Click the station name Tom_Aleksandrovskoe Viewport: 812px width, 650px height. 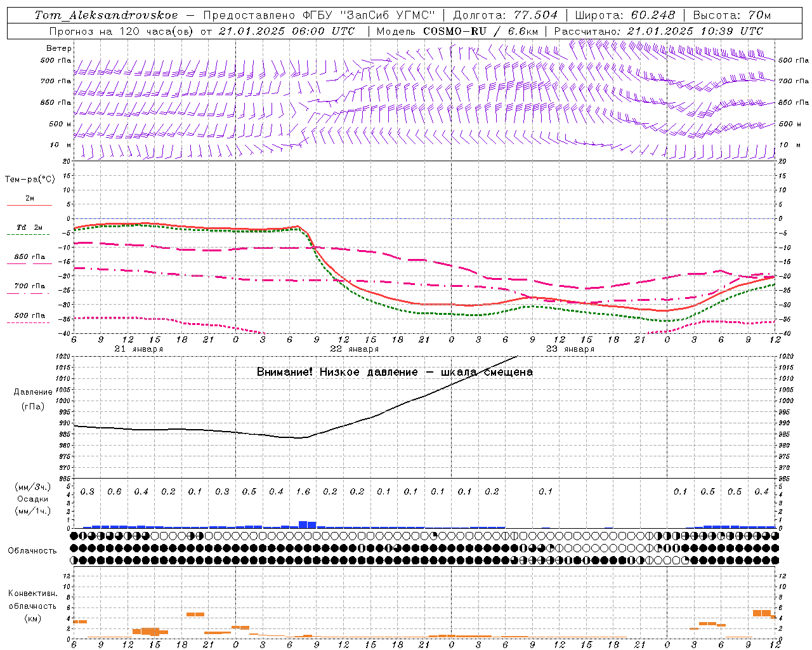tap(106, 15)
